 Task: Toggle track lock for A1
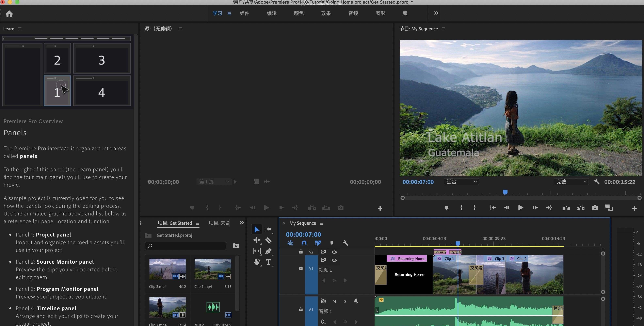pos(301,309)
